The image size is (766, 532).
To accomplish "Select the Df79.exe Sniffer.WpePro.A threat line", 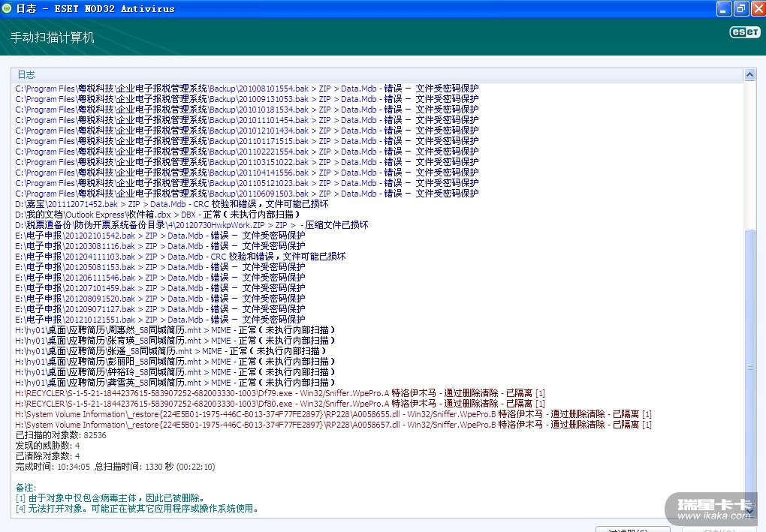I will coord(280,393).
